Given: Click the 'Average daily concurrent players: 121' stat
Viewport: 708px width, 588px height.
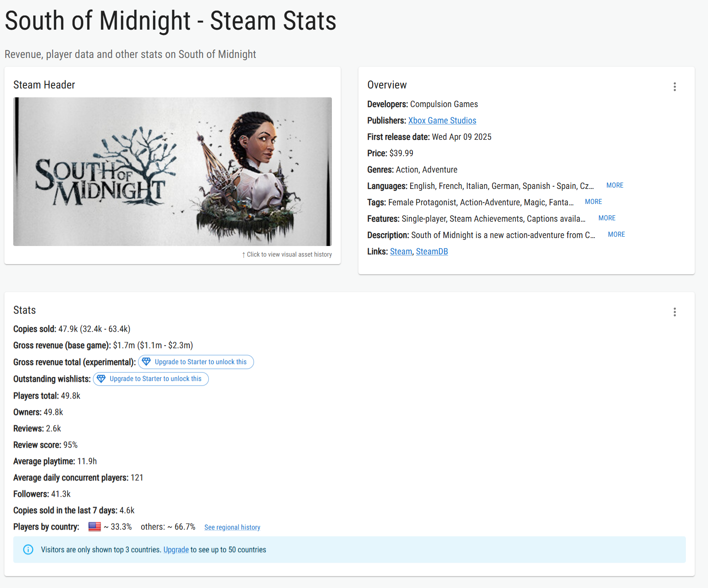Looking at the screenshot, I should 78,477.
